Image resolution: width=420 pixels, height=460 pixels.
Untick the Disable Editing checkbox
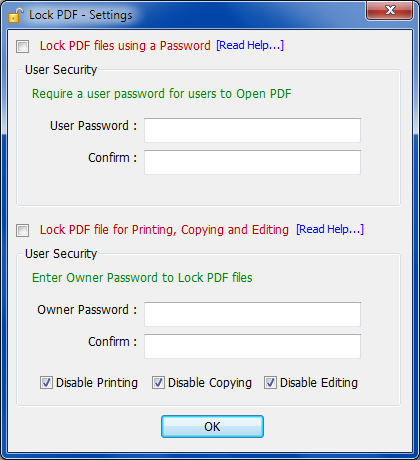point(270,383)
